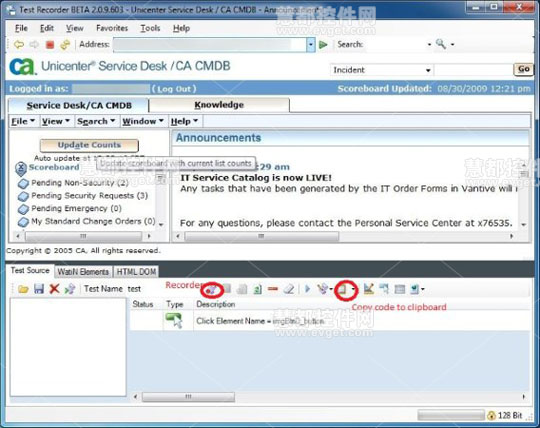The height and width of the screenshot is (428, 540).
Task: Click the Status column header
Action: pos(143,304)
